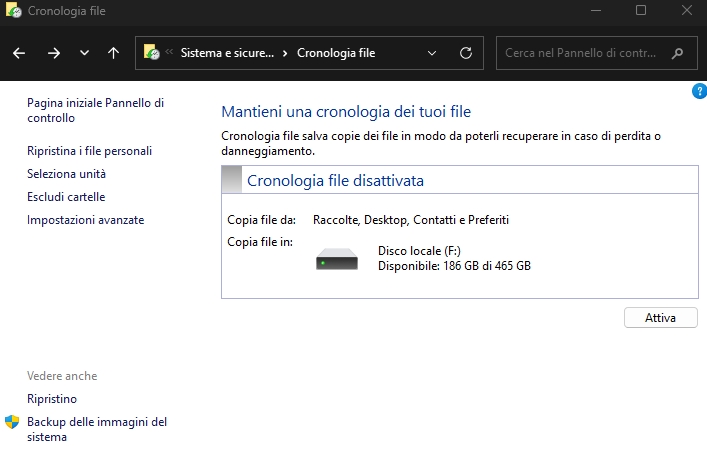Select Cronologia file breadcrumb in address bar
The width and height of the screenshot is (707, 461).
click(x=336, y=53)
